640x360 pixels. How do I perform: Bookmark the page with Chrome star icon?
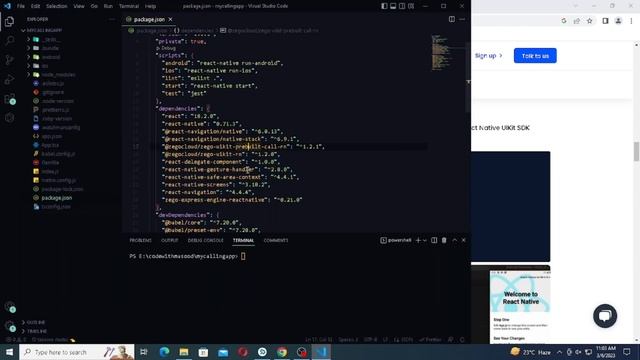coord(589,21)
